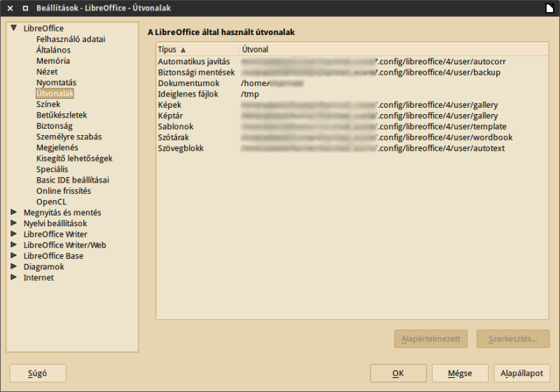This screenshot has height=392, width=560.
Task: Reset with the Alapállapot button
Action: [521, 373]
